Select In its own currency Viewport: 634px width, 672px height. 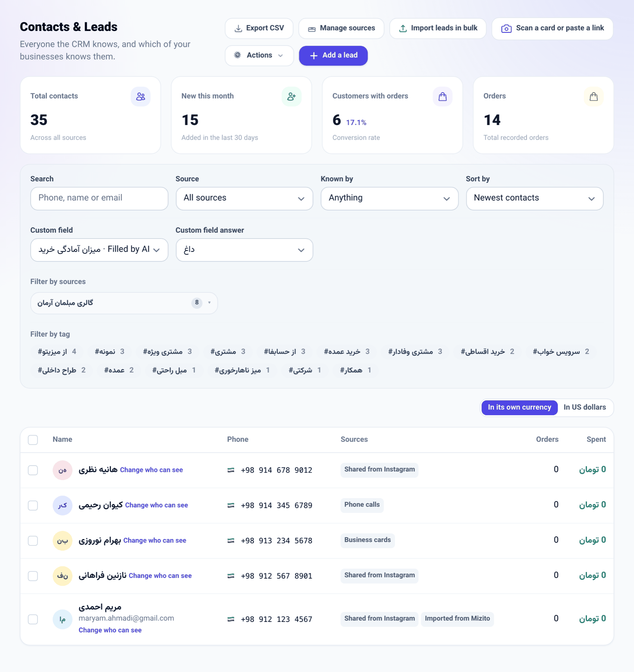pyautogui.click(x=519, y=407)
